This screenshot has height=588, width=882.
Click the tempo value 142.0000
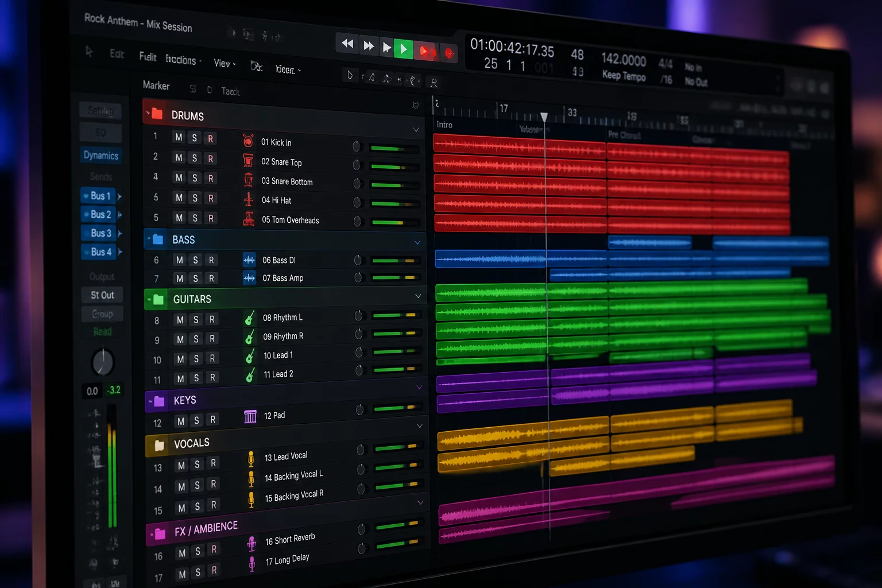pyautogui.click(x=624, y=60)
